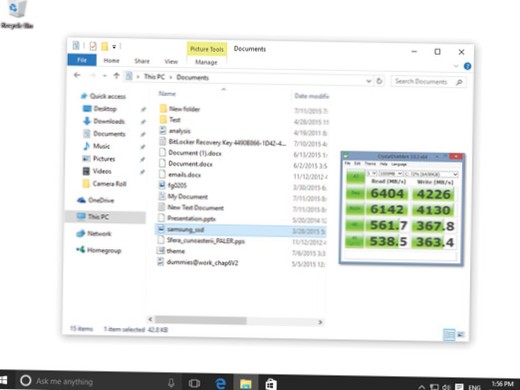Screen dimensions: 520x390
Task: Expand the address bar history dropdown
Action: [x=369, y=81]
